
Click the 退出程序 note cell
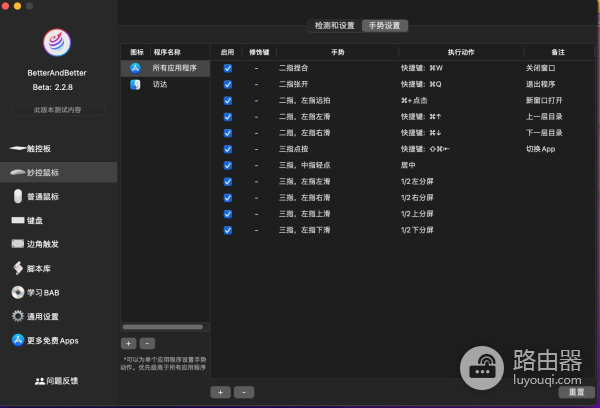540,84
